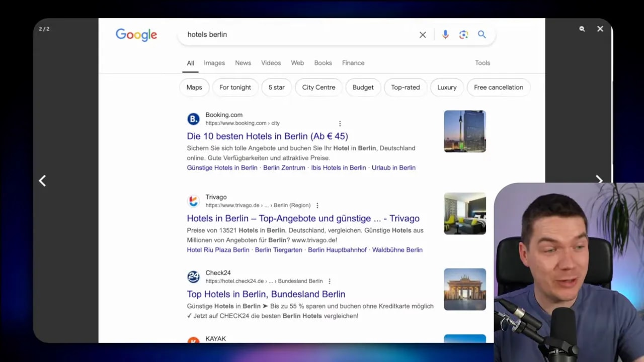Open the three-dot menu for the Check24 result
The image size is (644, 362).
pos(330,282)
